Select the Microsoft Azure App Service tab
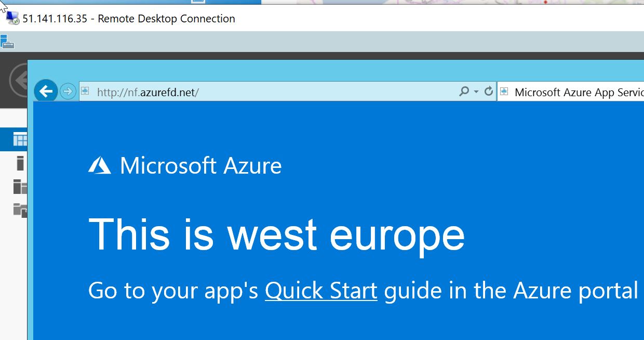Image resolution: width=644 pixels, height=340 pixels. (570, 92)
